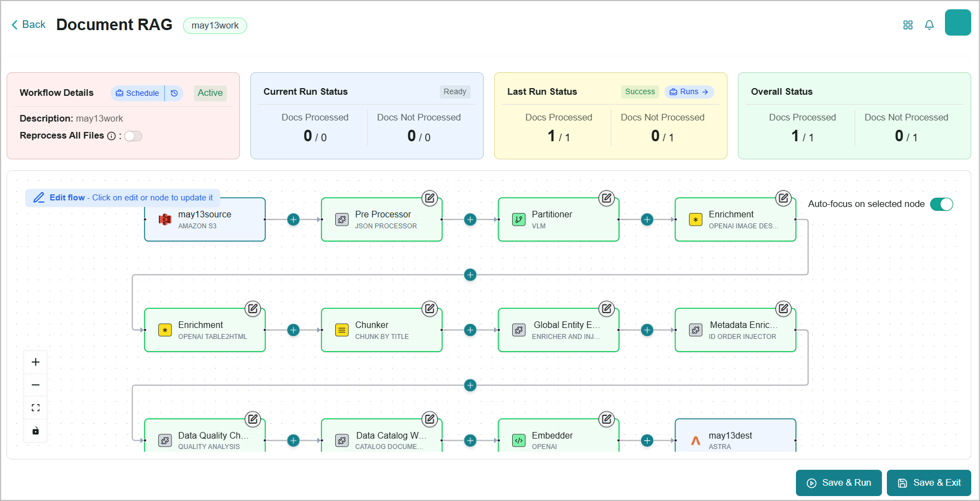Open the apps grid icon
Image resolution: width=980 pixels, height=501 pixels.
coord(908,25)
